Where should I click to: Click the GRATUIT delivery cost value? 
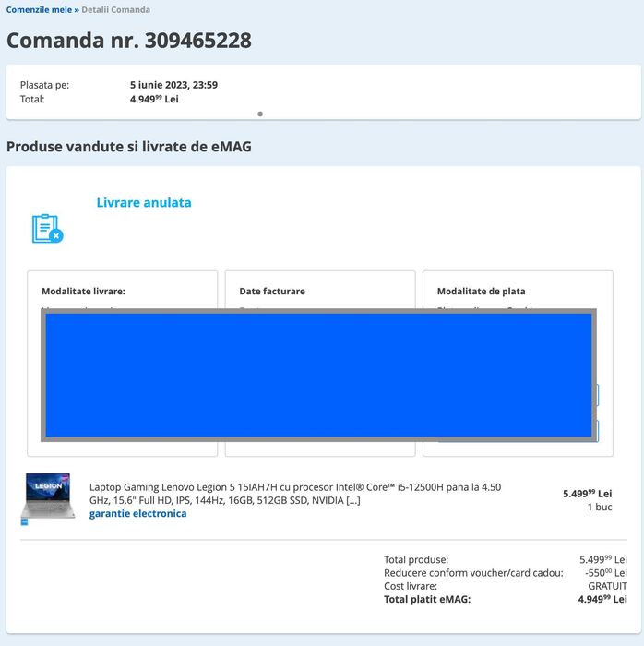607,586
